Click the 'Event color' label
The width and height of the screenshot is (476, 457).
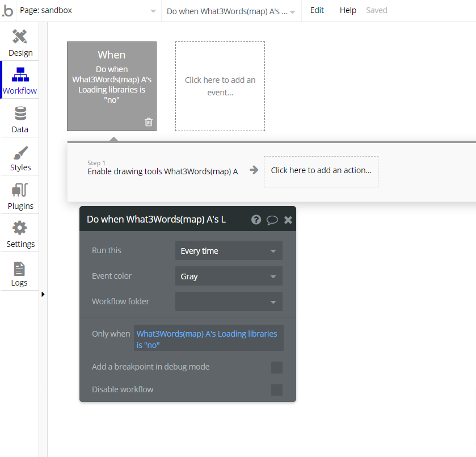pyautogui.click(x=112, y=276)
